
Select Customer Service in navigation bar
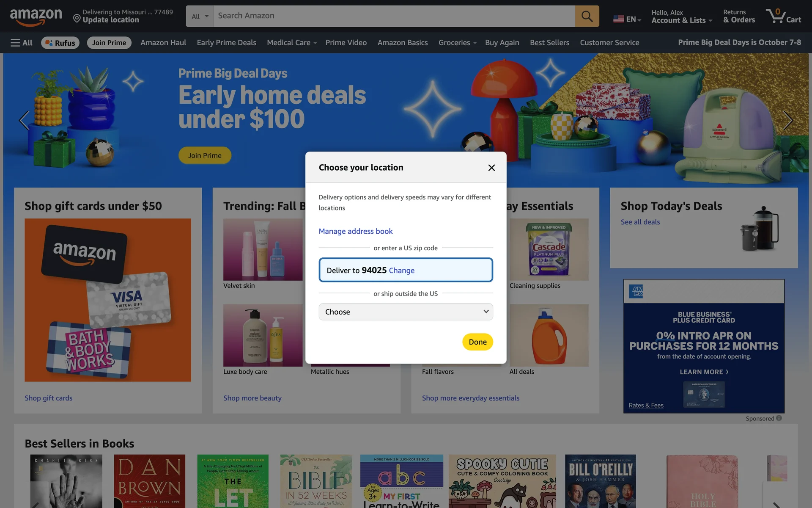tap(609, 43)
